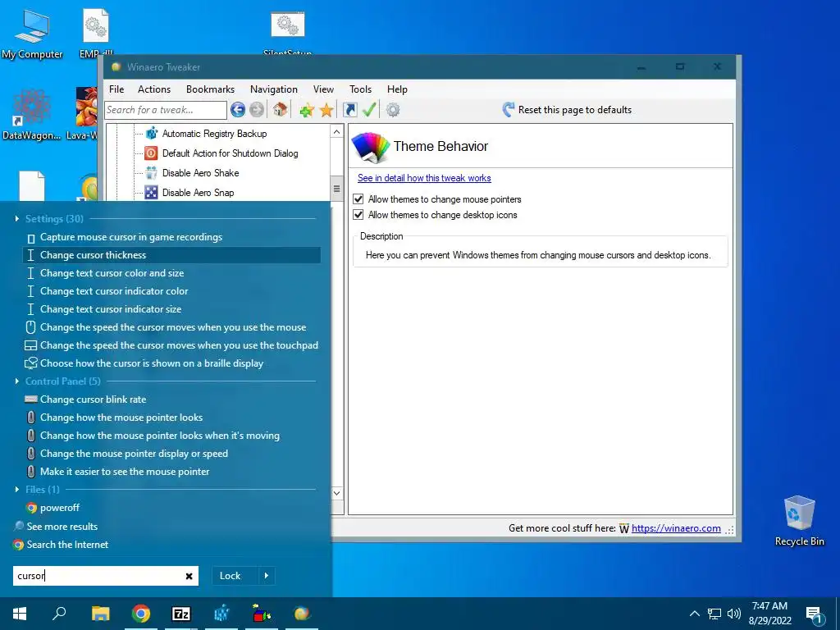Open the File menu
The image size is (840, 630).
tap(116, 89)
